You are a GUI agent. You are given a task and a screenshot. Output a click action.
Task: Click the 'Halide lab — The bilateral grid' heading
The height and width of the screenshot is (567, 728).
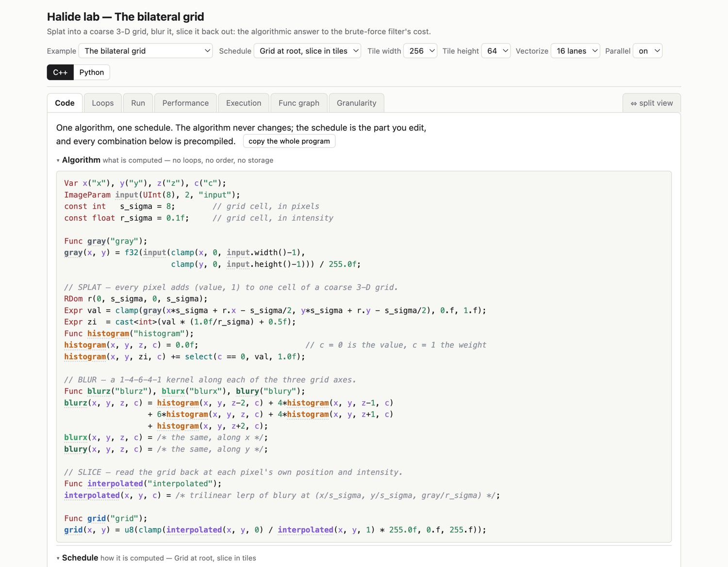125,16
